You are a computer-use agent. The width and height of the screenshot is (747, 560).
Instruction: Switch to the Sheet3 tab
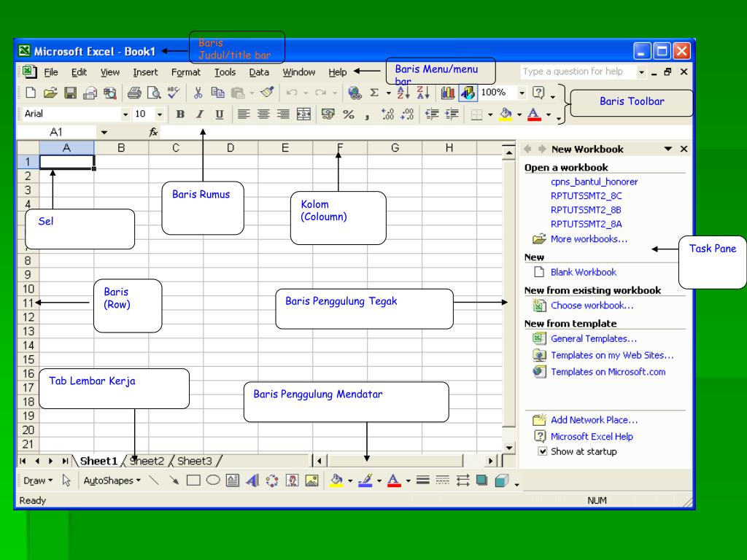tap(194, 461)
